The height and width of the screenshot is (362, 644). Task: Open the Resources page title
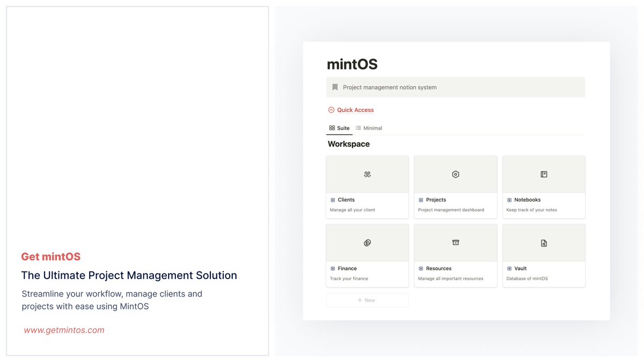pos(438,269)
